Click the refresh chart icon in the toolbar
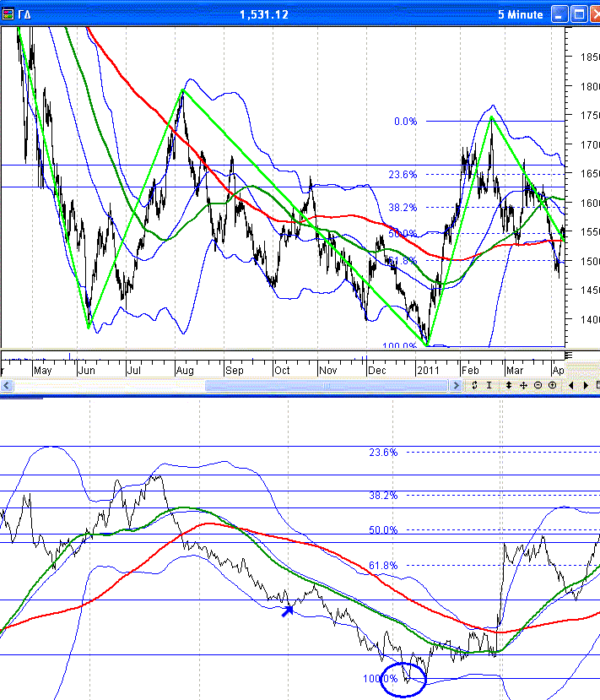Image resolution: width=600 pixels, height=700 pixels. pyautogui.click(x=475, y=385)
